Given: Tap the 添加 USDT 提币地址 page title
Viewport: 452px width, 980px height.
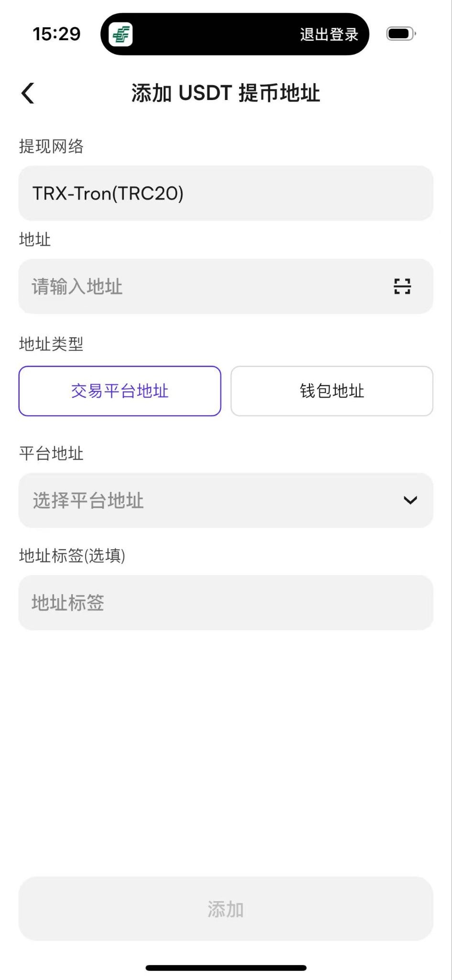Looking at the screenshot, I should point(226,93).
